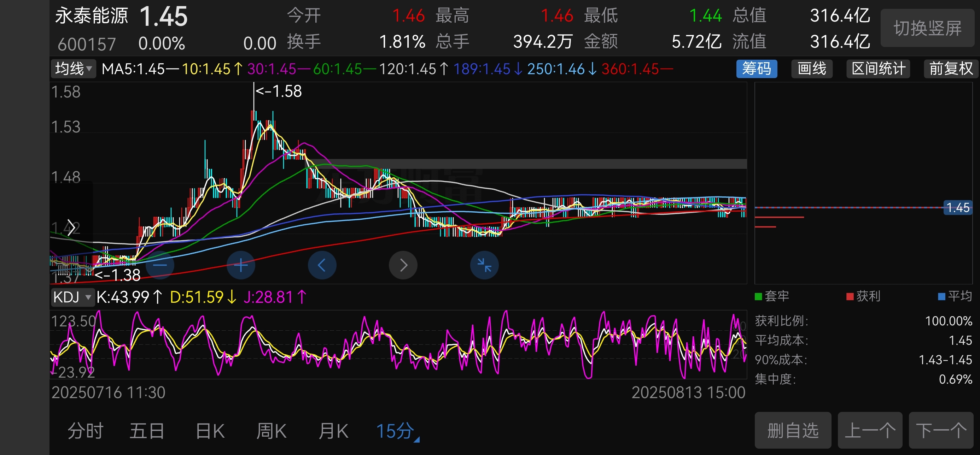Select the 总手 394.2万 value
Viewport: 980px width, 455px height.
click(542, 41)
